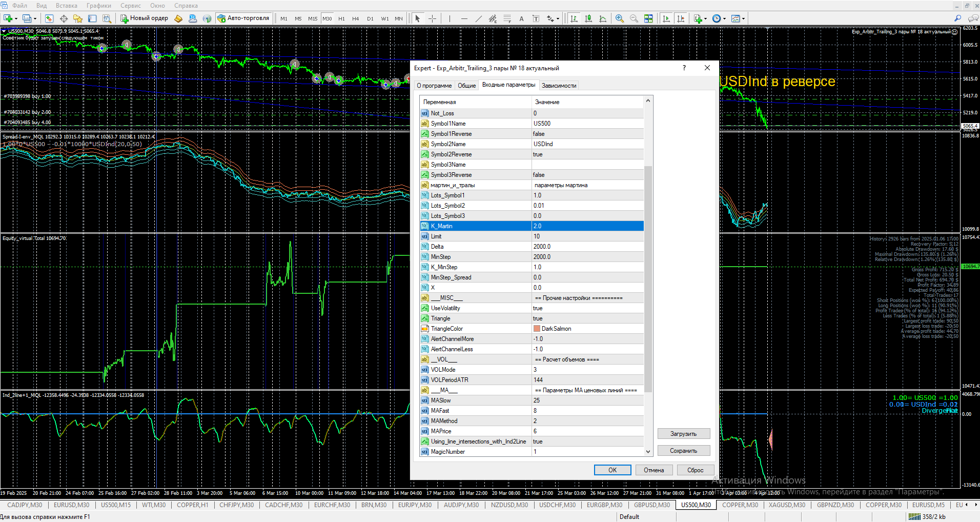Switch timeframe to H1
Image resolution: width=980 pixels, height=522 pixels.
point(341,18)
